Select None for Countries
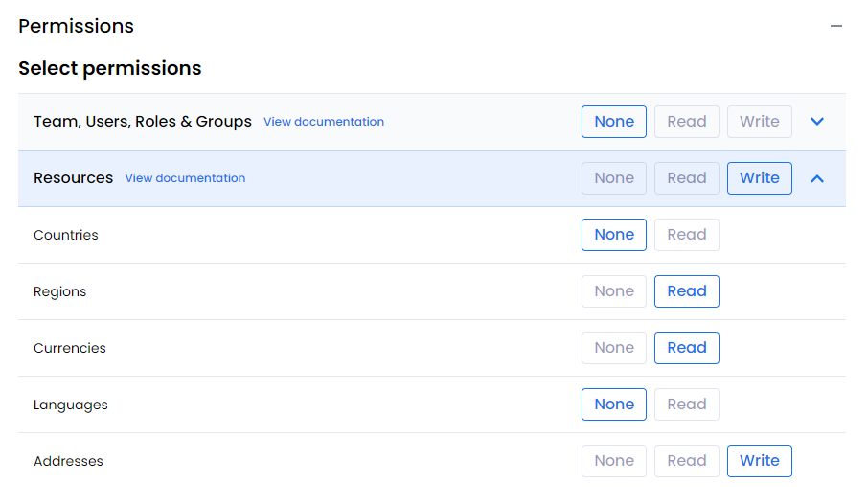This screenshot has width=868, height=487. 614,235
